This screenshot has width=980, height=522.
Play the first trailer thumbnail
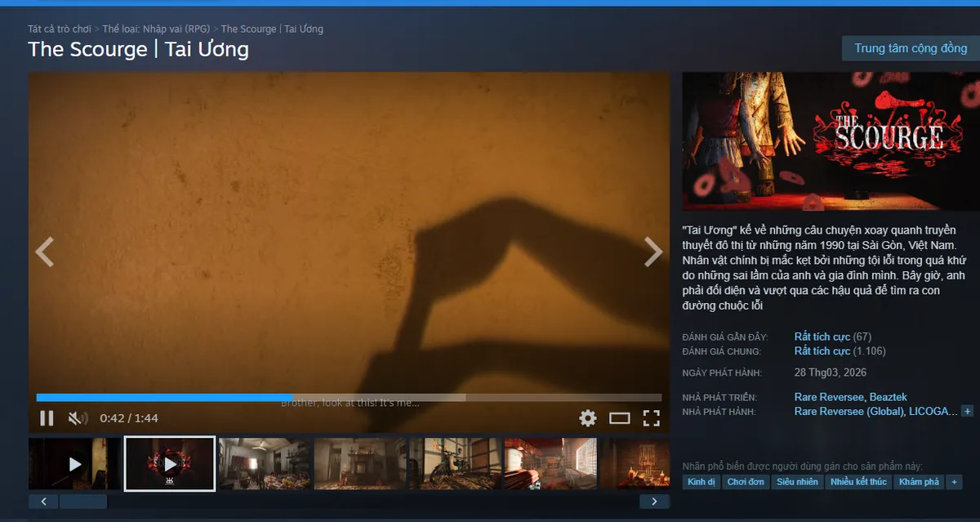click(x=74, y=464)
